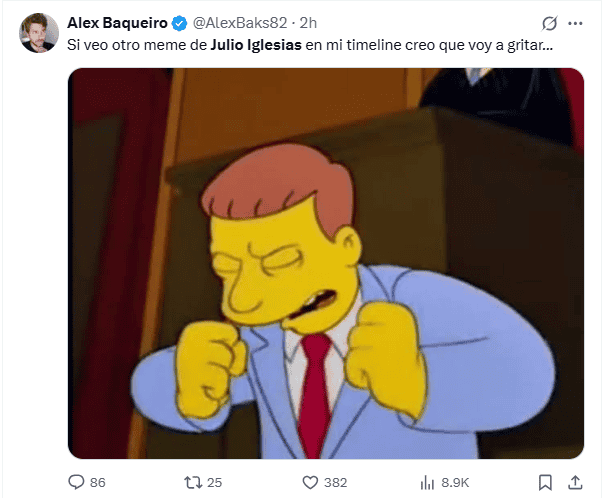605x498 pixels.
Task: Click the repost arrows icon
Action: point(193,483)
